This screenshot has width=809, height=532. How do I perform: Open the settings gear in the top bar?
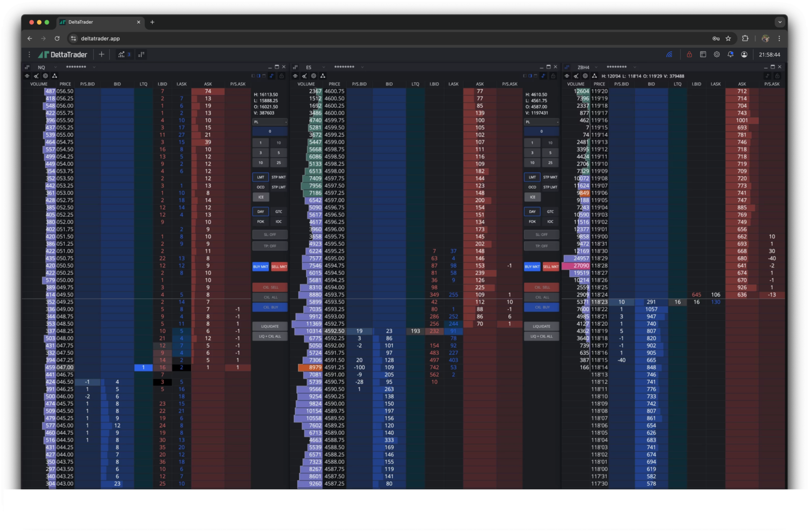click(x=716, y=55)
